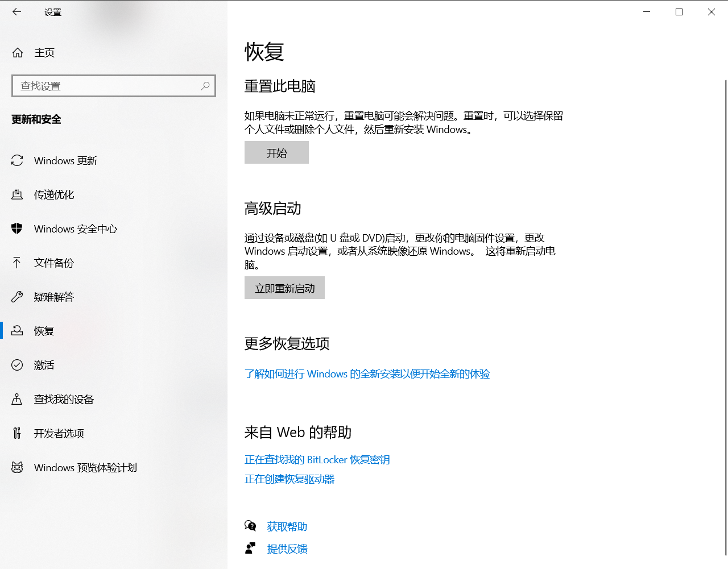Click the 查找我的设备 person locator icon
Image resolution: width=728 pixels, height=569 pixels.
(17, 399)
